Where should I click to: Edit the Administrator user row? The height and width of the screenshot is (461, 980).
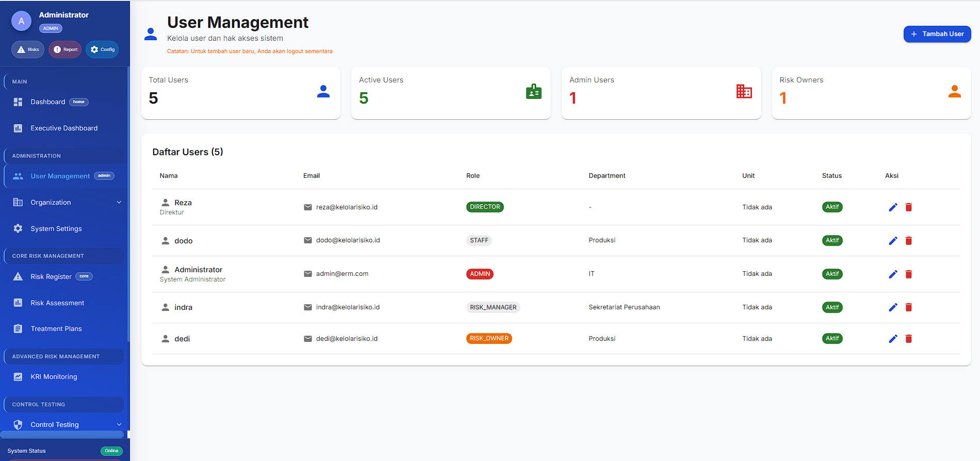coord(893,274)
